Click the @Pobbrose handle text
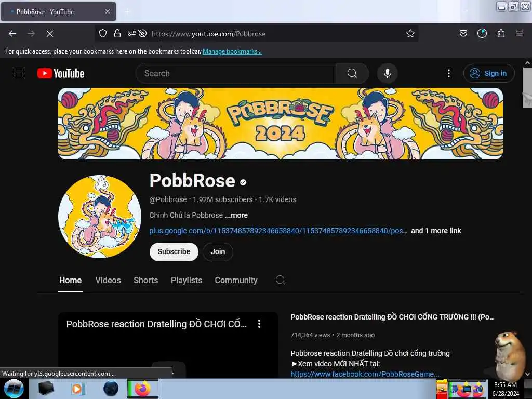Image resolution: width=532 pixels, height=399 pixels. [168, 199]
